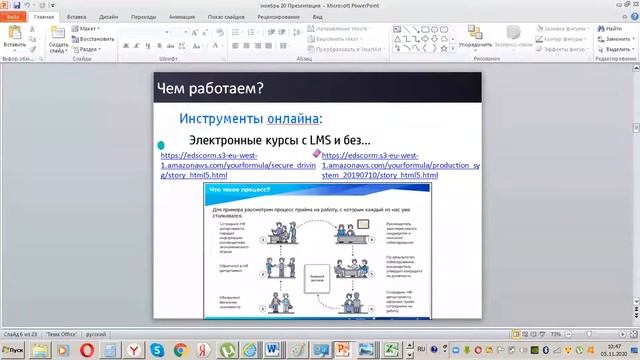
Task: Click the PowerPoint Help question mark icon
Action: pos(635,16)
